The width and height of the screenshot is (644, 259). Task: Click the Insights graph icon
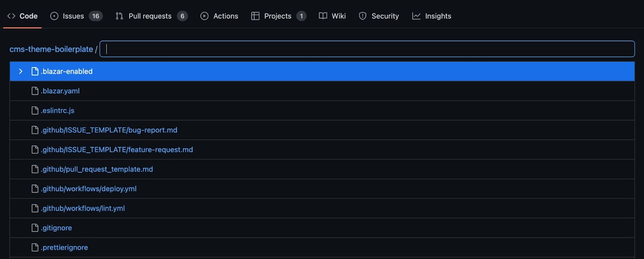(416, 16)
